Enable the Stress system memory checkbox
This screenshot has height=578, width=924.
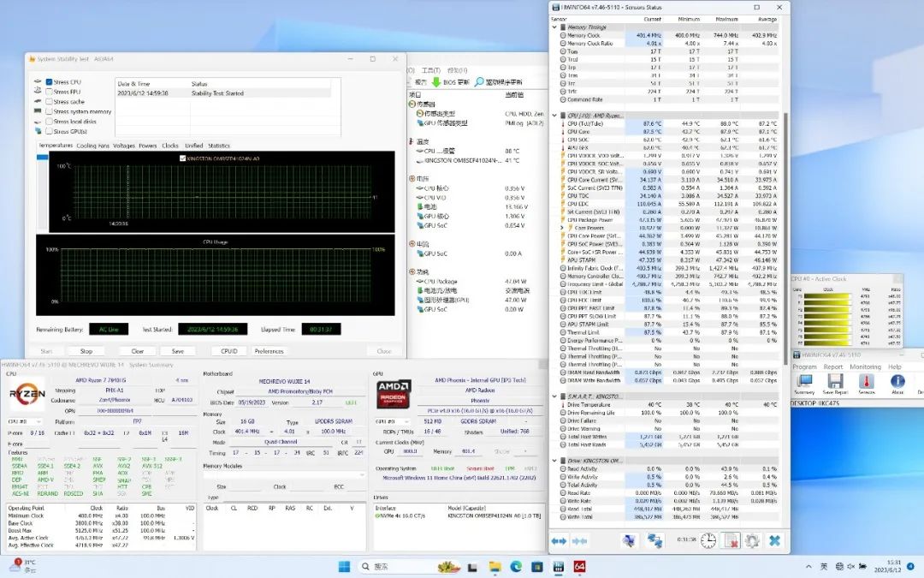(50, 111)
